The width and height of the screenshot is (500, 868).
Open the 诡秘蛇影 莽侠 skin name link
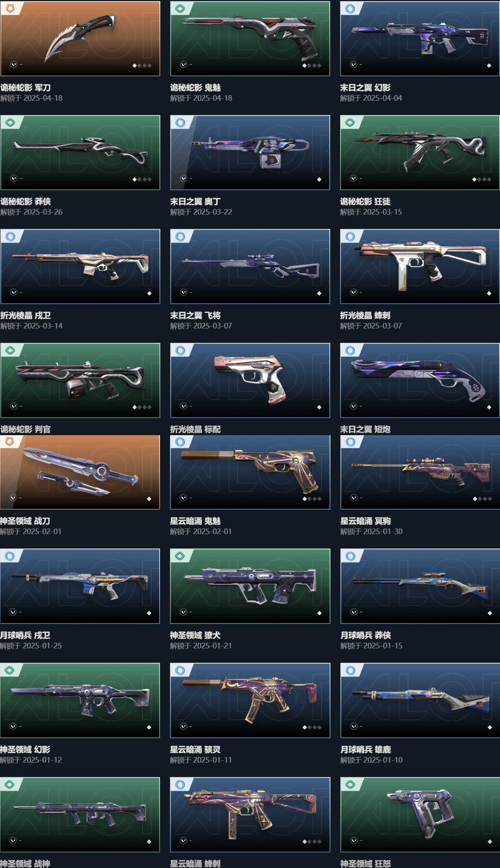[x=25, y=201]
